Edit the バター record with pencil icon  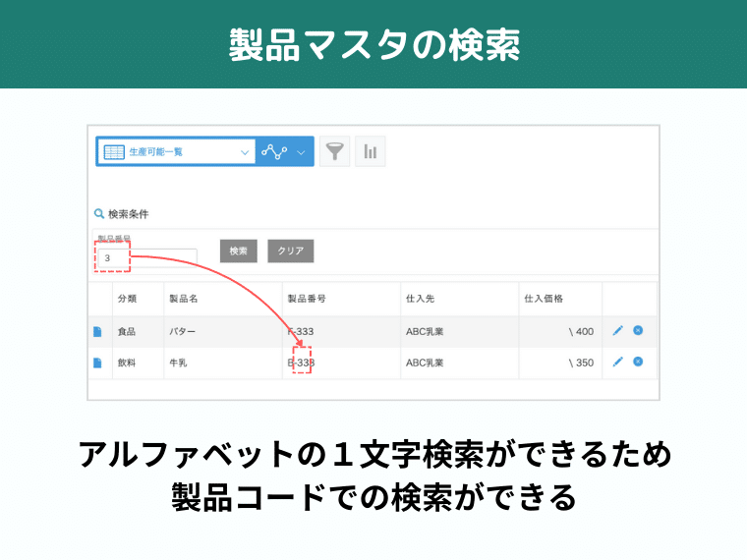[617, 331]
